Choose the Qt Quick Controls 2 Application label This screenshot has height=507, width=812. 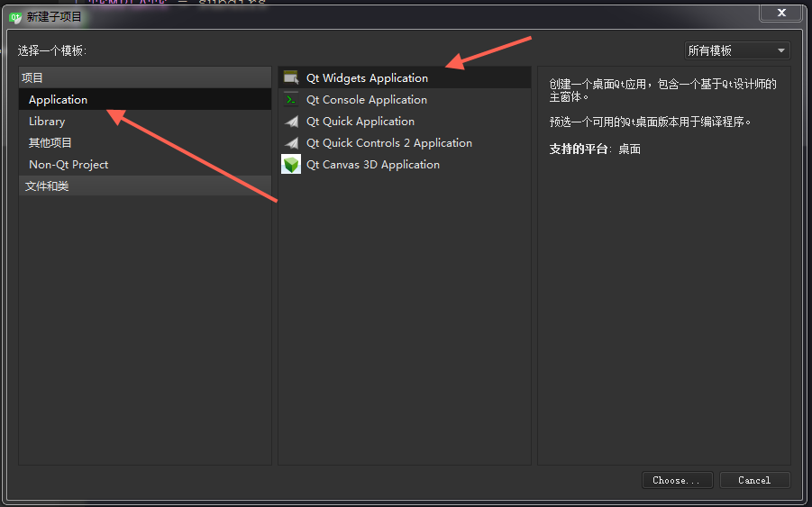pos(389,143)
